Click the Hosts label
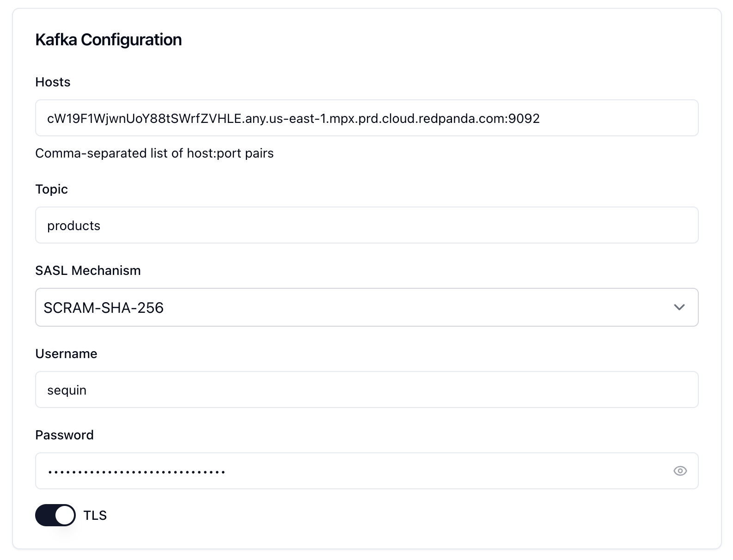This screenshot has width=733, height=560. click(x=52, y=82)
